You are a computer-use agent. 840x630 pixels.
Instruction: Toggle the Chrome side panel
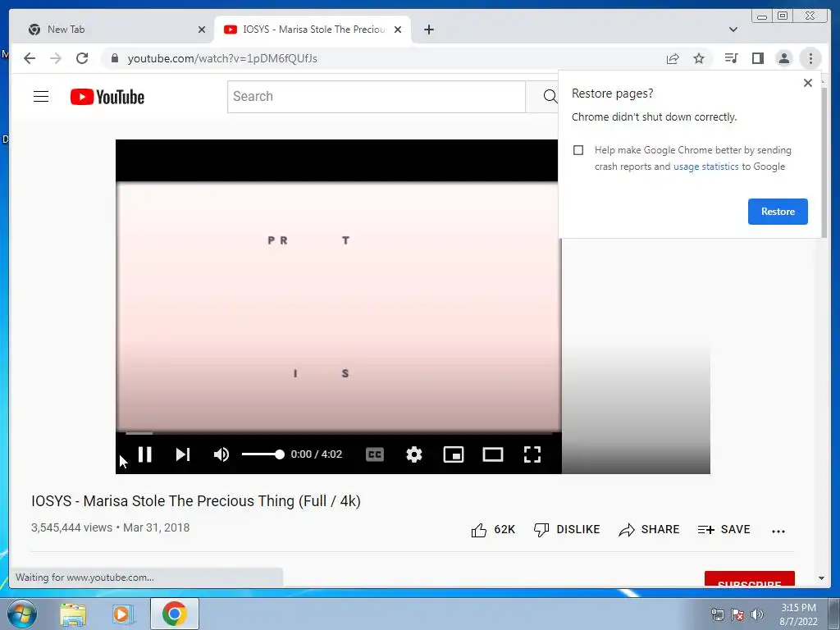[757, 58]
